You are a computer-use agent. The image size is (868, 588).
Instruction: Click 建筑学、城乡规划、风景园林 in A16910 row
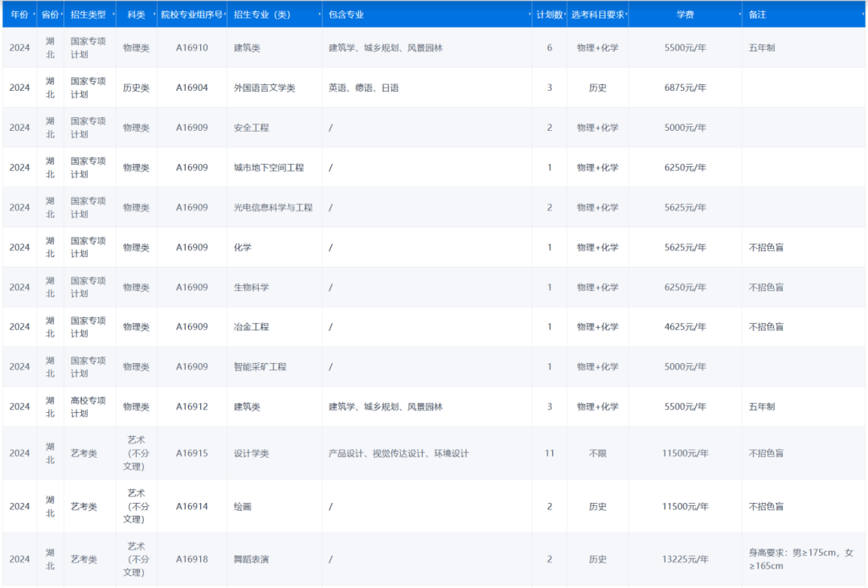tap(386, 47)
